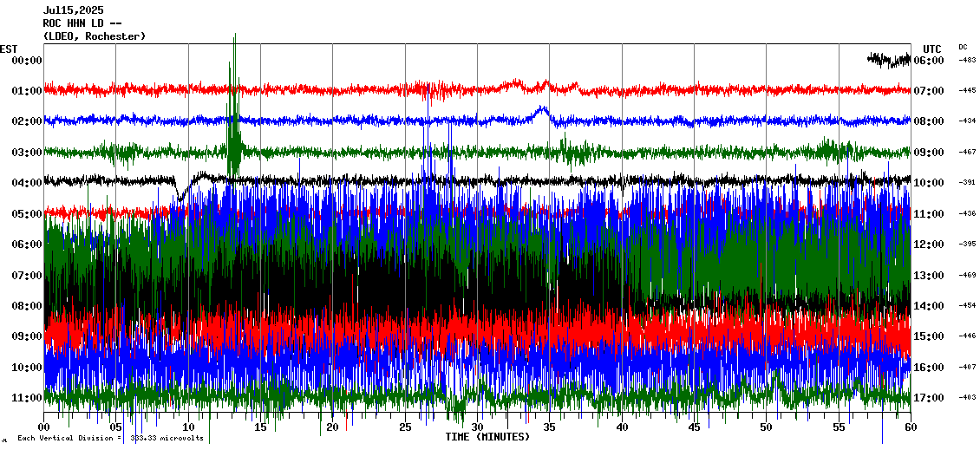Image resolution: width=980 pixels, height=450 pixels.
Task: Click the 45 minute tick on time axis
Action: [694, 427]
